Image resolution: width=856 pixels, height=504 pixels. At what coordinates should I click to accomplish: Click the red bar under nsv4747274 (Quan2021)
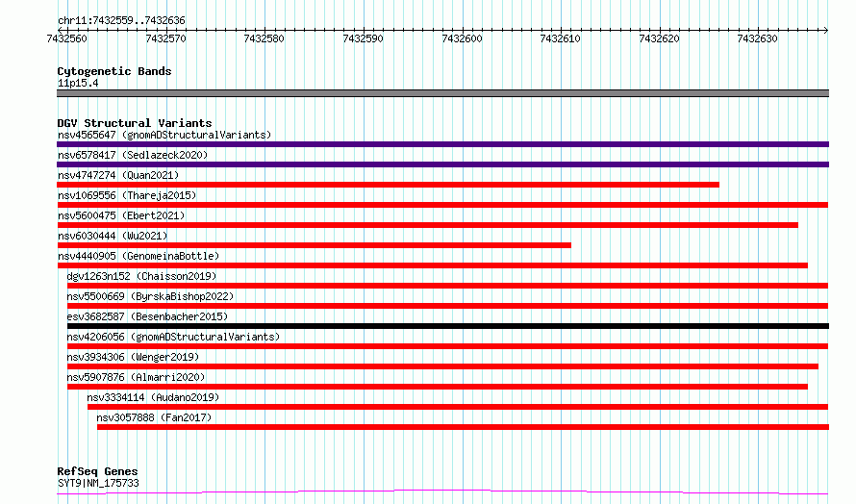point(389,185)
